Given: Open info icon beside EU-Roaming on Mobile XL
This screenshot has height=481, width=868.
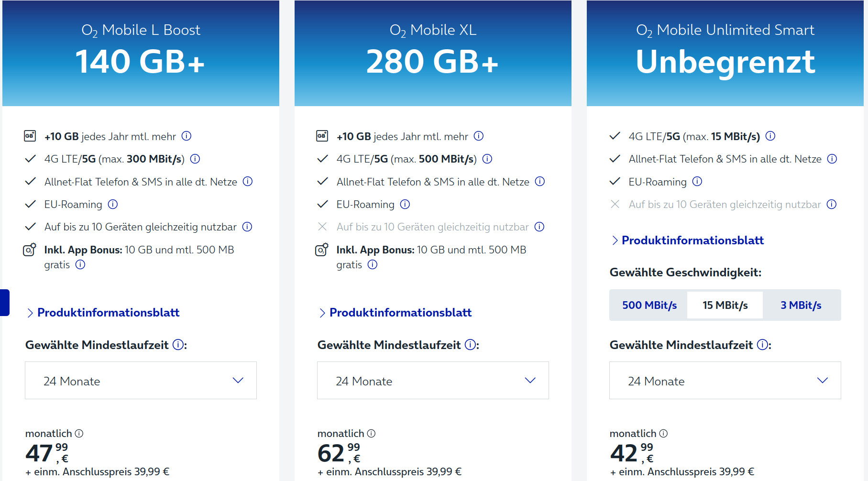Looking at the screenshot, I should 405,204.
